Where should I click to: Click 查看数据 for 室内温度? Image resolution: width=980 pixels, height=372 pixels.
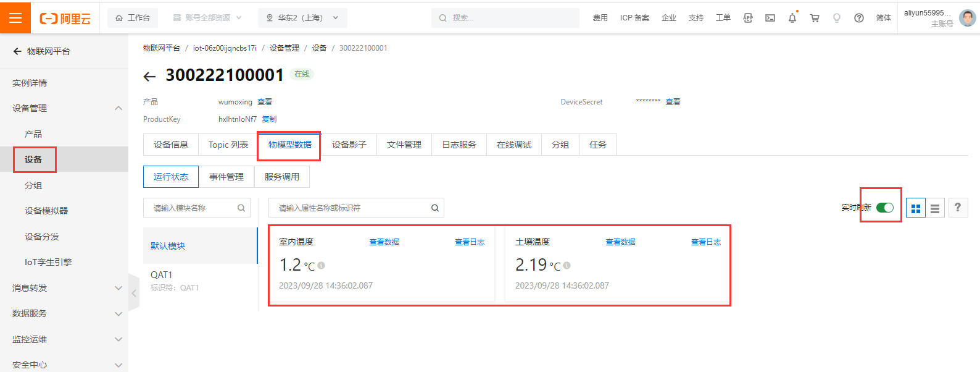(x=384, y=242)
